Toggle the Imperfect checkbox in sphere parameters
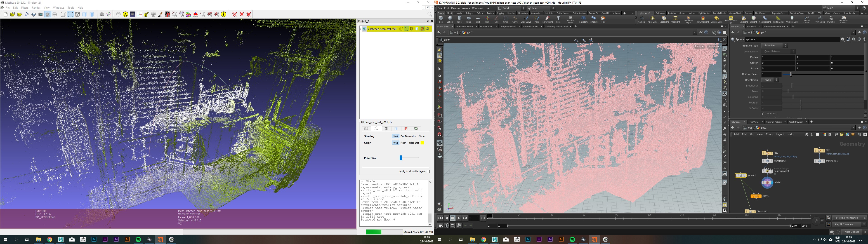 tap(763, 114)
